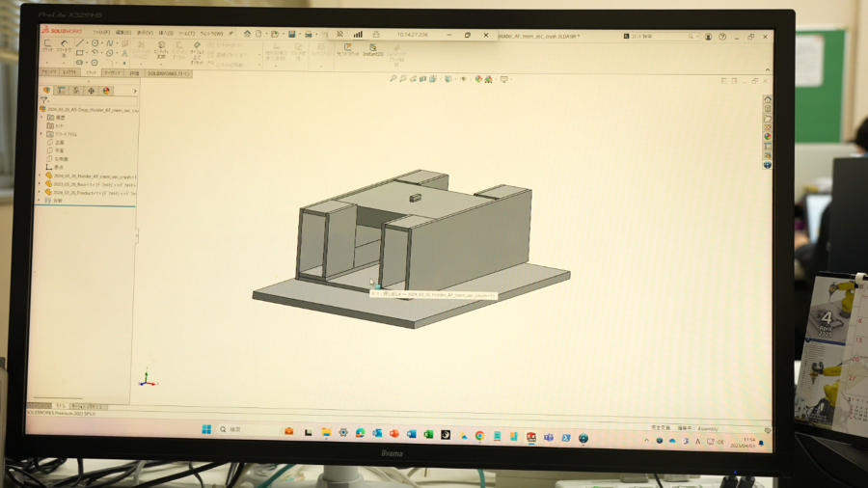Click Offset on Surface tool
868x488 pixels.
click(197, 52)
